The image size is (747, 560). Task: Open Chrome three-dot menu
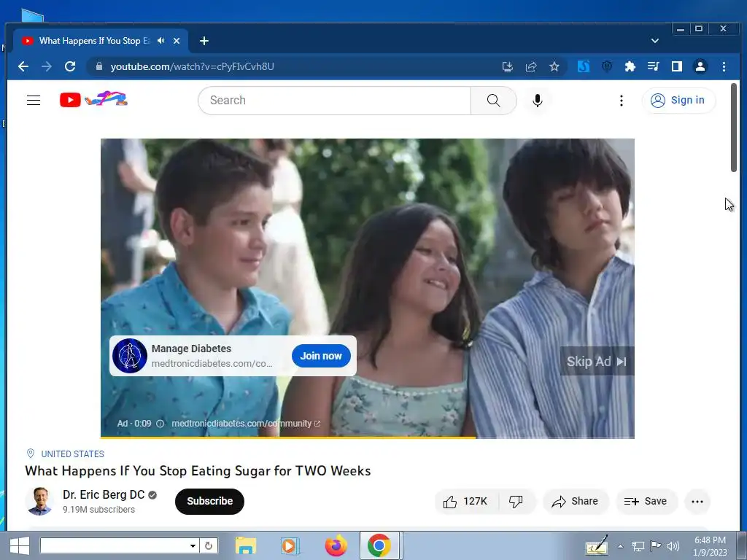(x=724, y=66)
